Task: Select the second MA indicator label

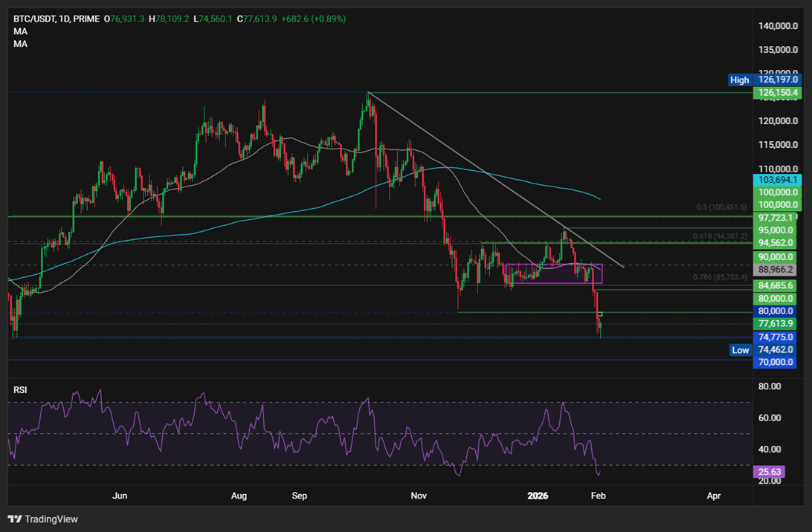Action: [x=20, y=43]
